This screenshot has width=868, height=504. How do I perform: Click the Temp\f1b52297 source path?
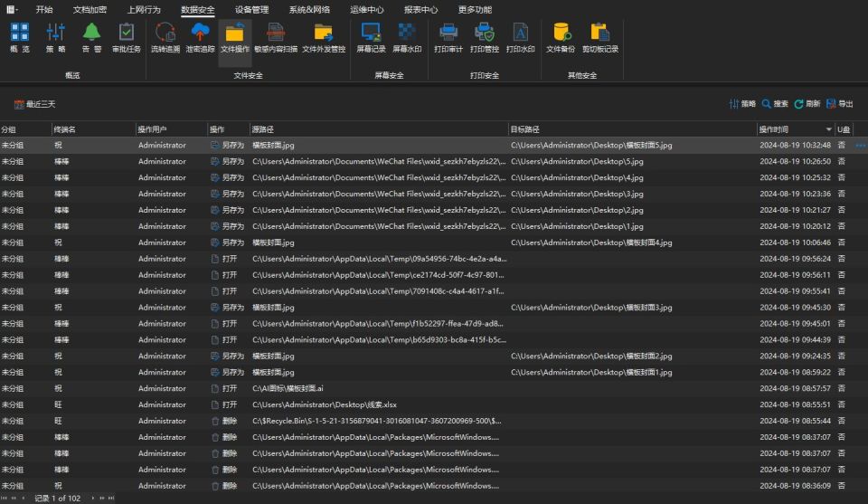click(x=378, y=323)
